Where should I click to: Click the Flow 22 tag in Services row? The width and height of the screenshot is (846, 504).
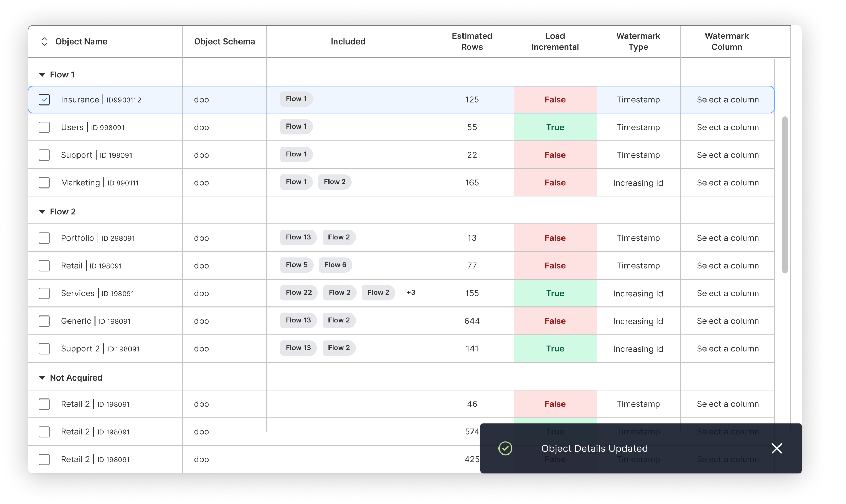[299, 293]
